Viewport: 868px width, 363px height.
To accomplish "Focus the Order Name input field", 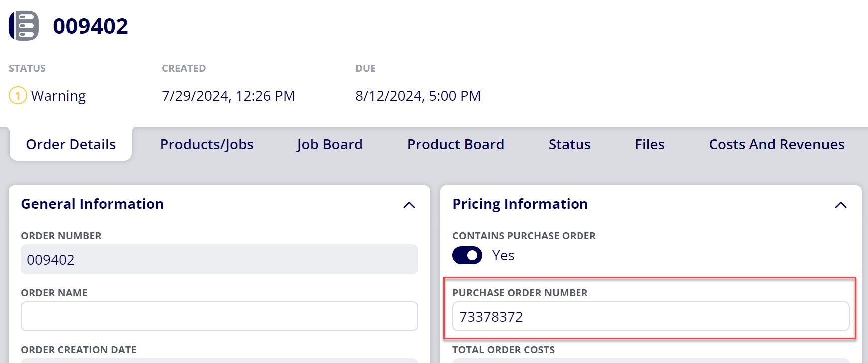I will (220, 316).
